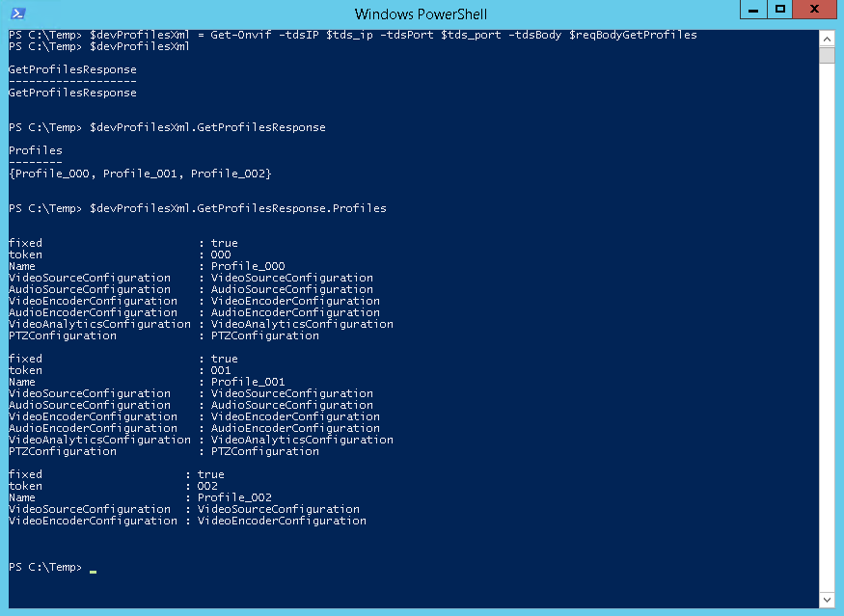
Task: Click the {Profile_000, Profile_001, Profile_002} list output
Action: 140,174
